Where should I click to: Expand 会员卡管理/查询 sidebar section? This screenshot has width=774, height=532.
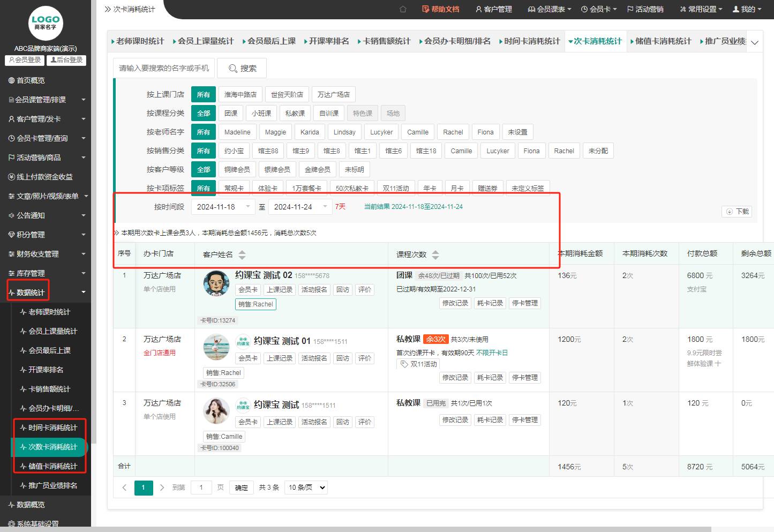tap(46, 138)
